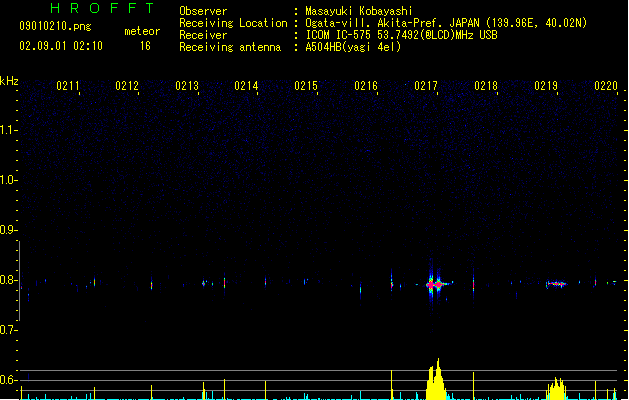Click the 0.9 kHz axis label
Viewport: 629px width, 400px height.
tap(8, 230)
